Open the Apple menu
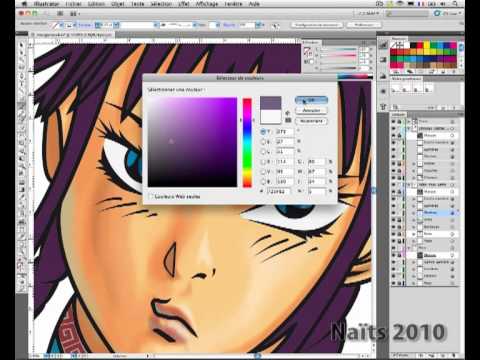 click(x=24, y=4)
